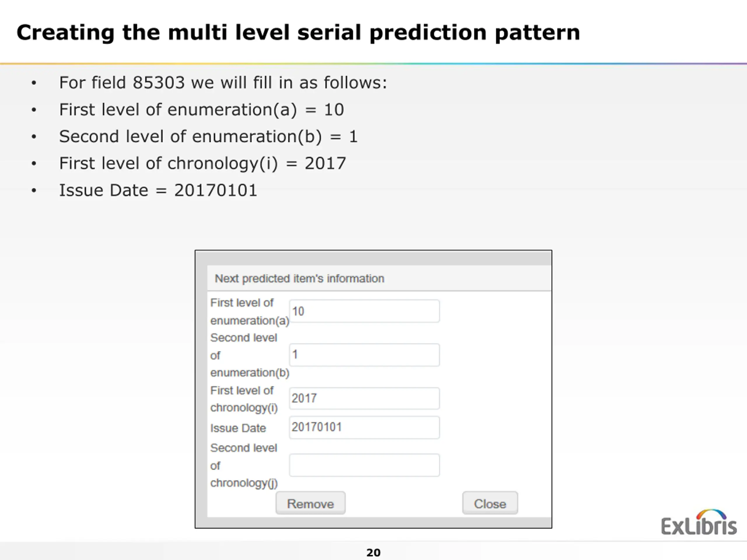
Task: Click the 'First level of enumeration(a) = 10' bullet
Action: pos(202,110)
